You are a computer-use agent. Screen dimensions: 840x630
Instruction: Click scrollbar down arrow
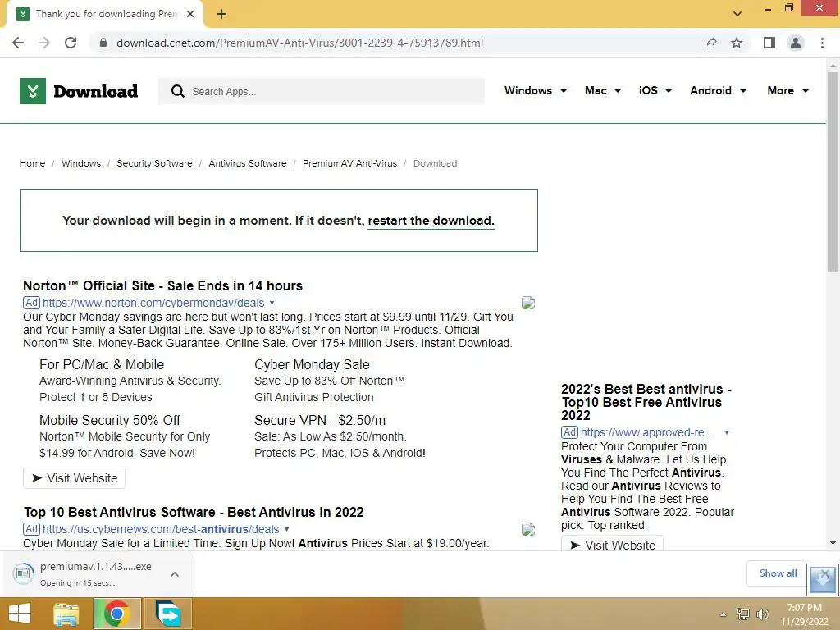click(x=833, y=543)
